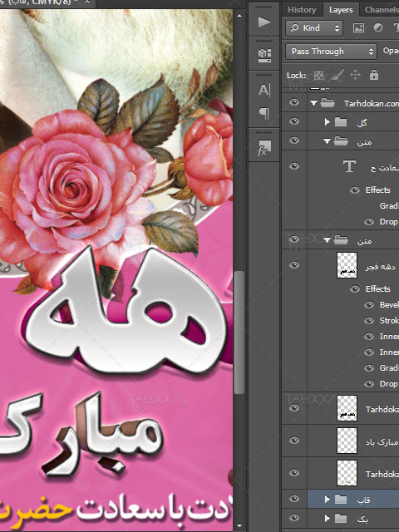Switch to the Layers tab

tap(341, 10)
